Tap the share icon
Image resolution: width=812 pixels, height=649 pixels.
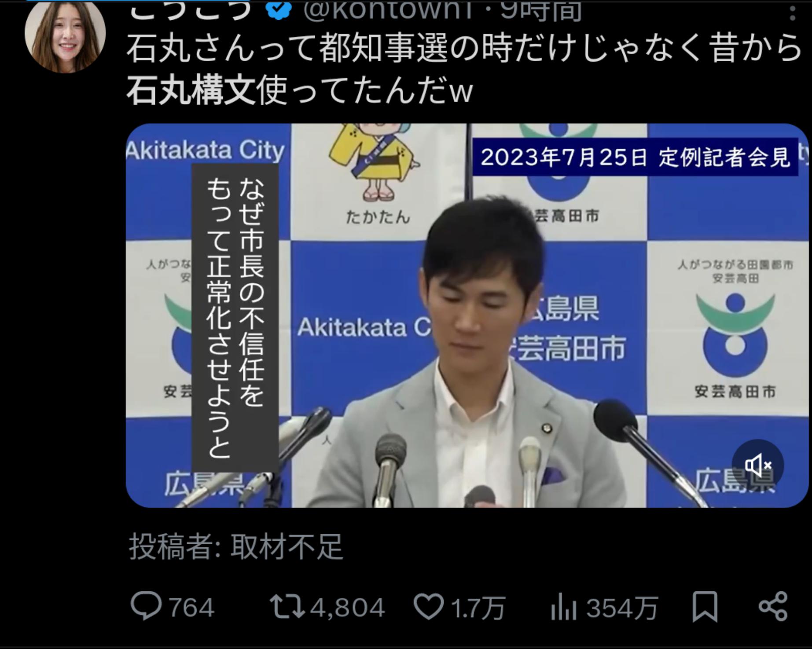click(x=773, y=607)
